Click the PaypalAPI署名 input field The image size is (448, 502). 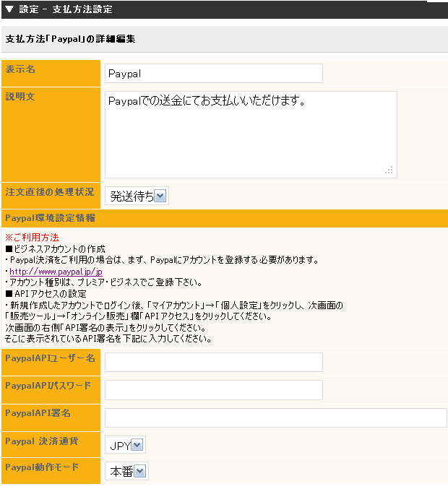point(276,417)
